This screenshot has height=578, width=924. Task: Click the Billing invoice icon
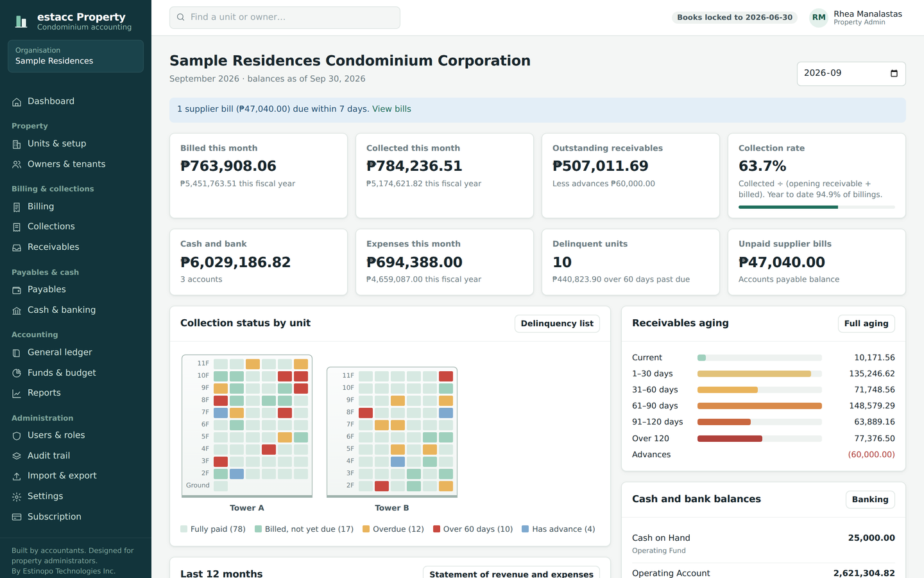pos(17,207)
